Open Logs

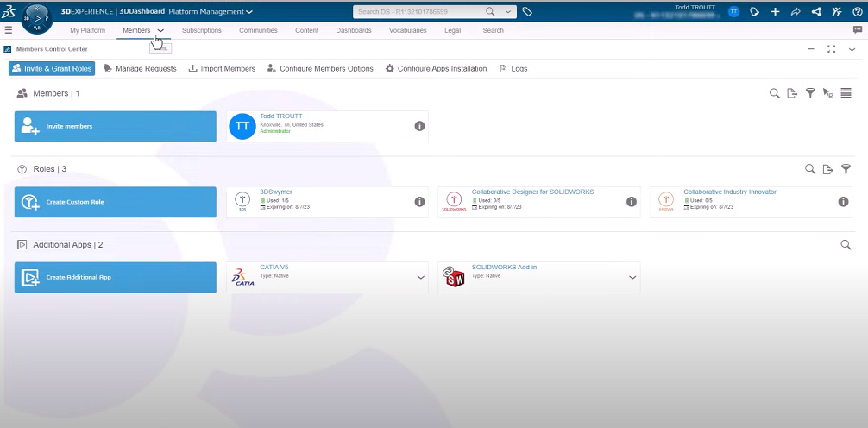tap(513, 69)
